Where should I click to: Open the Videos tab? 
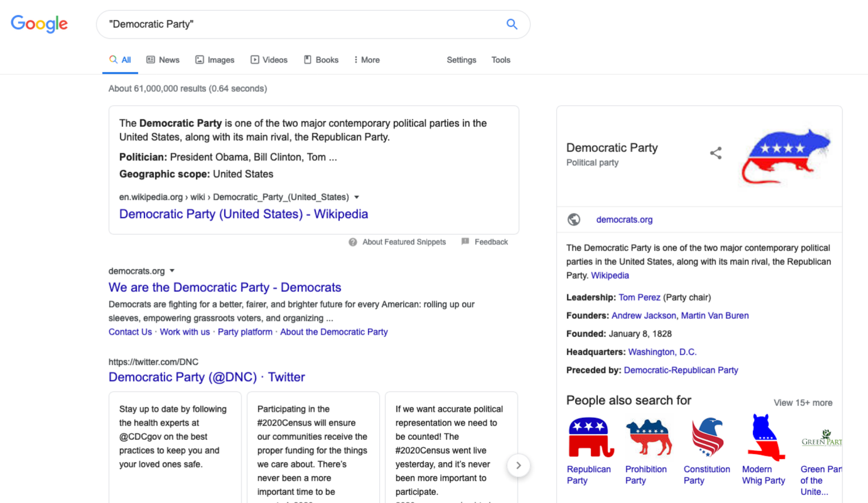[269, 60]
